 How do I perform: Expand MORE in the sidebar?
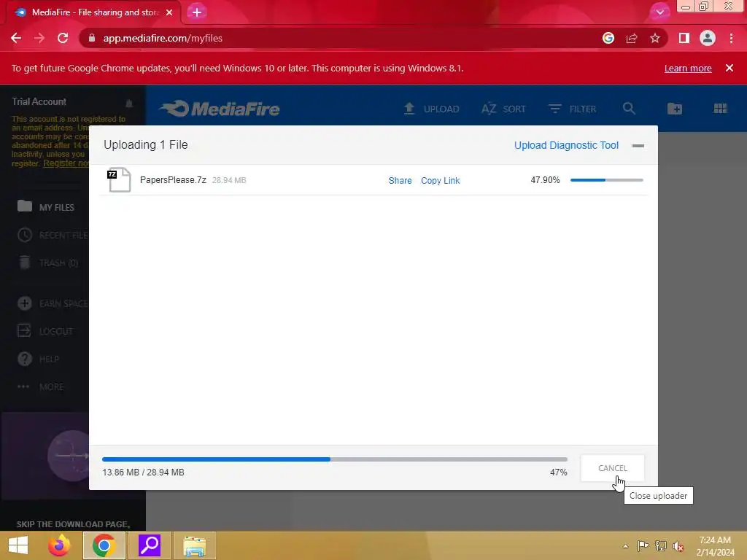point(41,386)
